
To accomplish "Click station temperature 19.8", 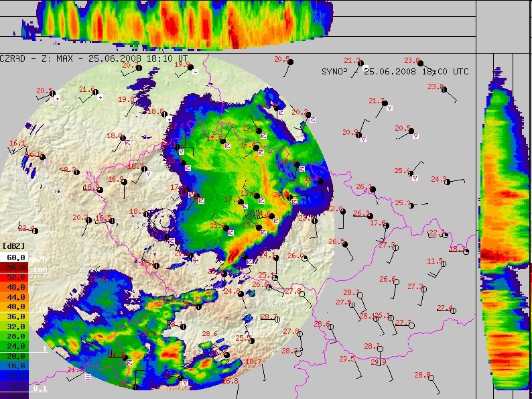I will (x=126, y=99).
